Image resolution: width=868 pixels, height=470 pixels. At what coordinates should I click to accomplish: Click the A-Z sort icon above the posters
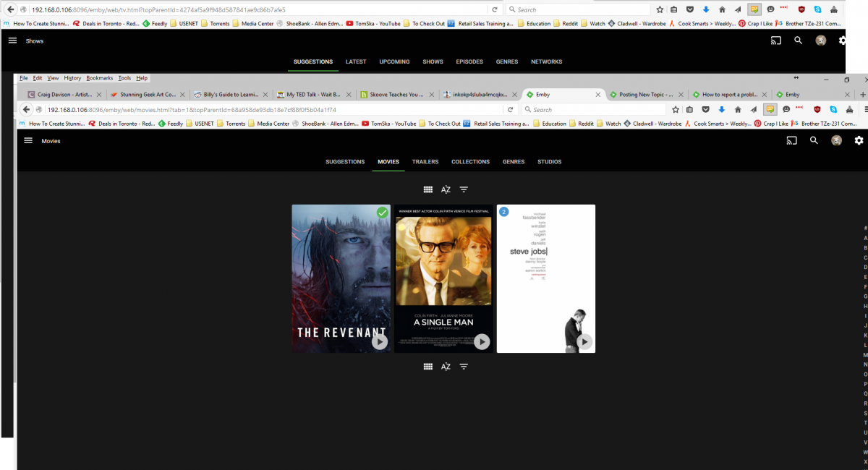point(446,189)
